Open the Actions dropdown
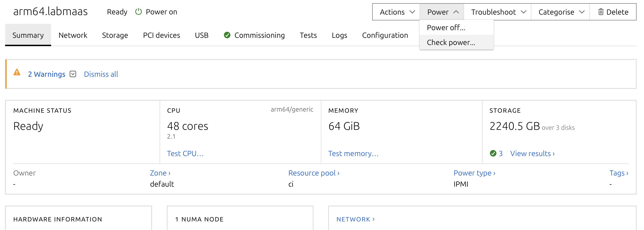The image size is (644, 230). (x=396, y=12)
